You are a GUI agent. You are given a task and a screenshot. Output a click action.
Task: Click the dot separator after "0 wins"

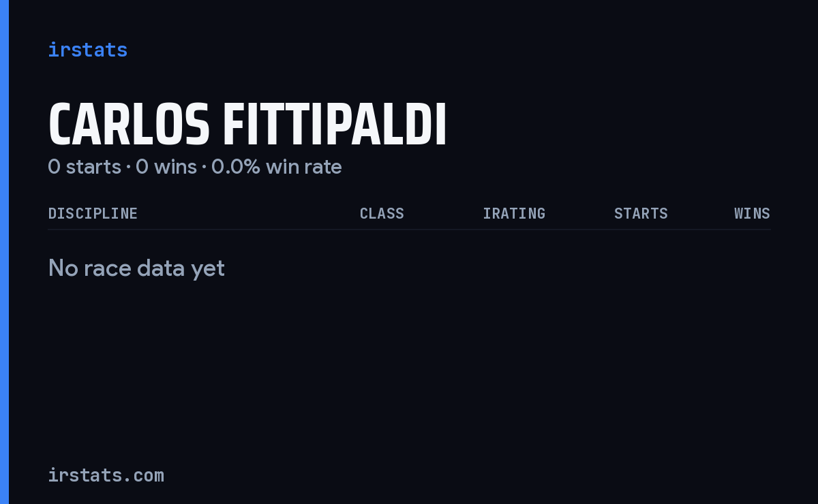tap(204, 168)
